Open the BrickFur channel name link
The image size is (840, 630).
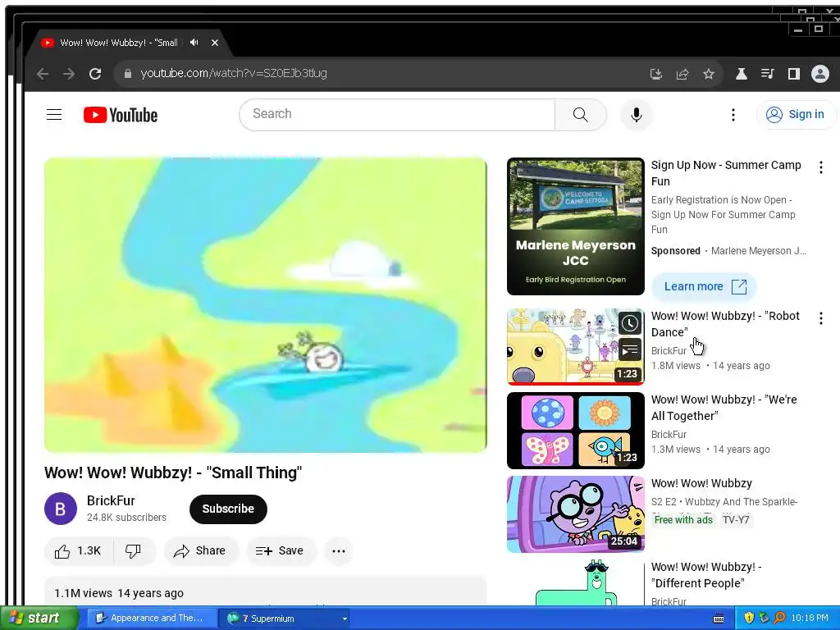111,500
